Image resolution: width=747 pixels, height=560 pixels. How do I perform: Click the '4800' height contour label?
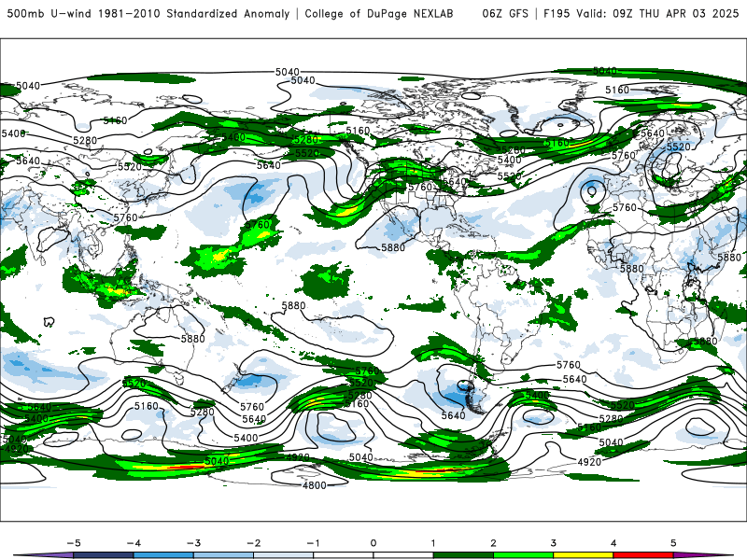pyautogui.click(x=315, y=485)
